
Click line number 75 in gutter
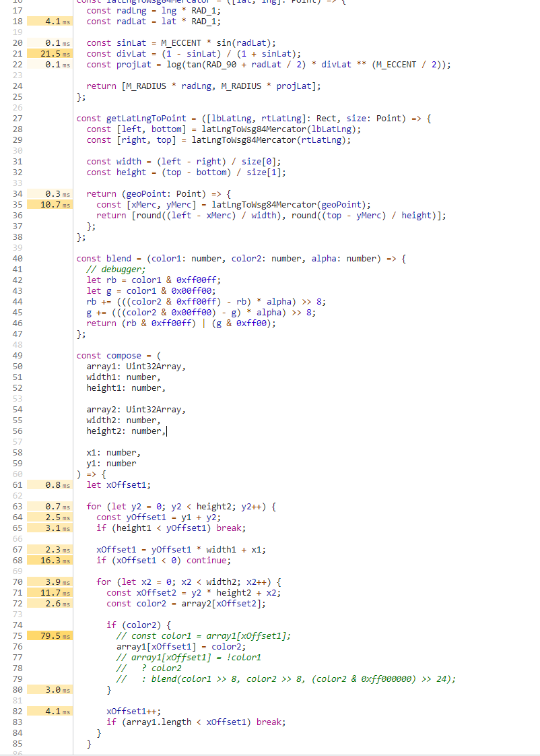(x=18, y=636)
